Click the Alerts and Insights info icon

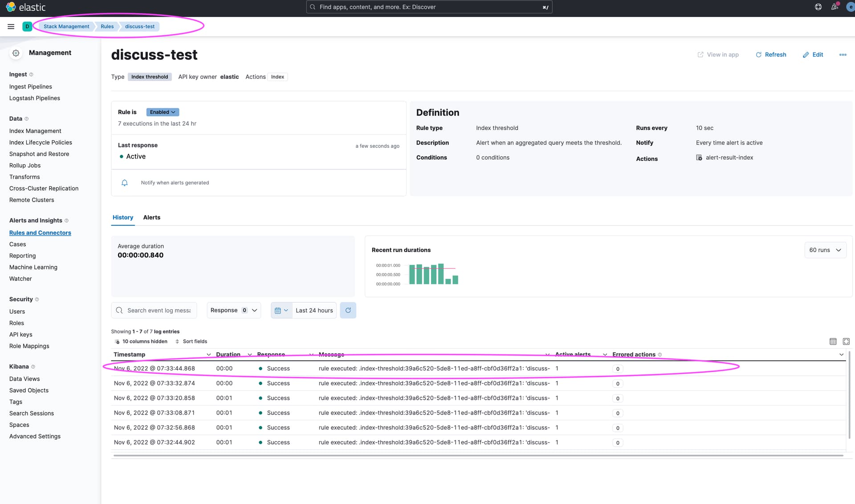click(67, 220)
